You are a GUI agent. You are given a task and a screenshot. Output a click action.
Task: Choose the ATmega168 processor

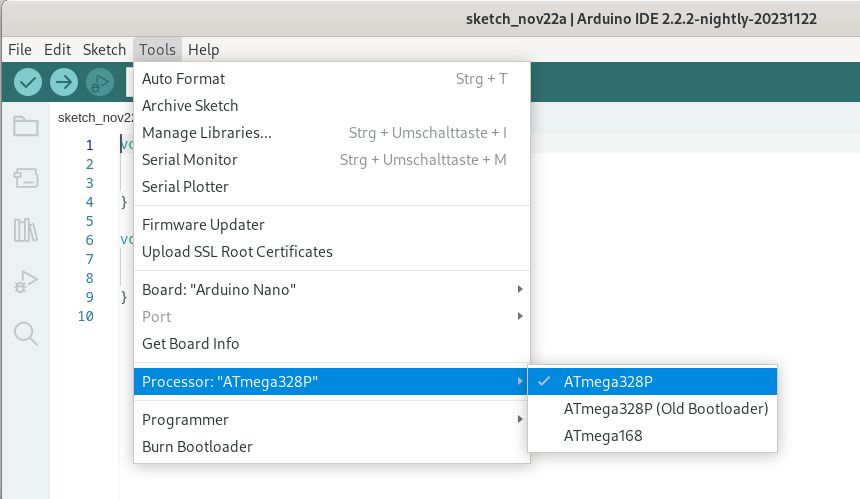(x=652, y=436)
